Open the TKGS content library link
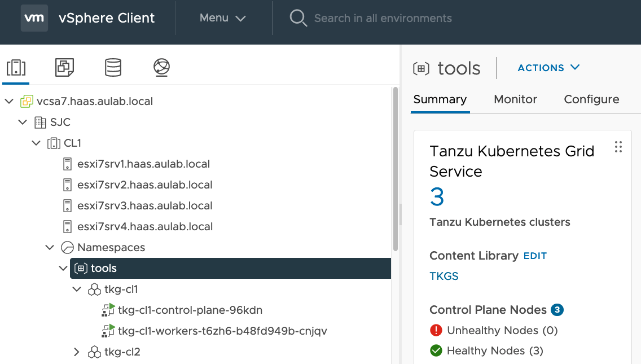The image size is (641, 364). [x=444, y=276]
